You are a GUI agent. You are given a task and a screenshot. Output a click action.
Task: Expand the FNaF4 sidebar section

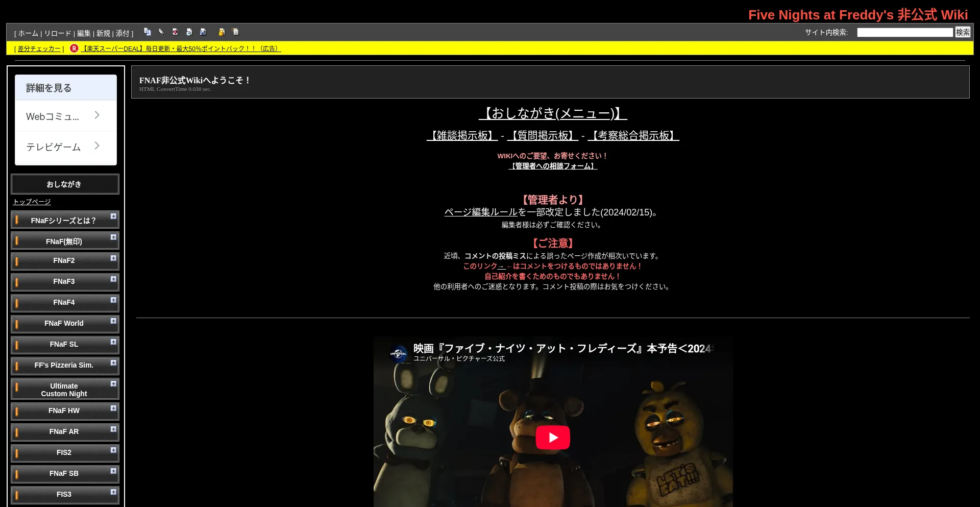[113, 300]
